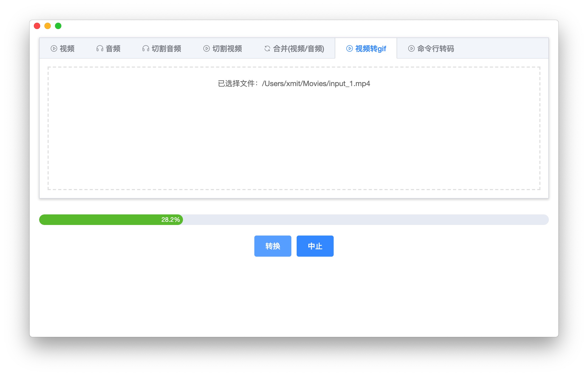Image resolution: width=588 pixels, height=376 pixels.
Task: Click headphone icon beside 切割音频
Action: point(146,49)
